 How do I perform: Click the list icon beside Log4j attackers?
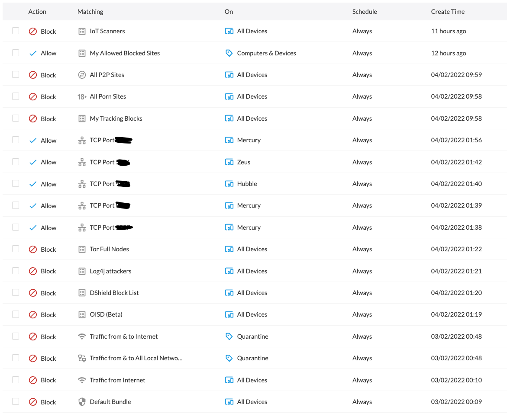[82, 271]
